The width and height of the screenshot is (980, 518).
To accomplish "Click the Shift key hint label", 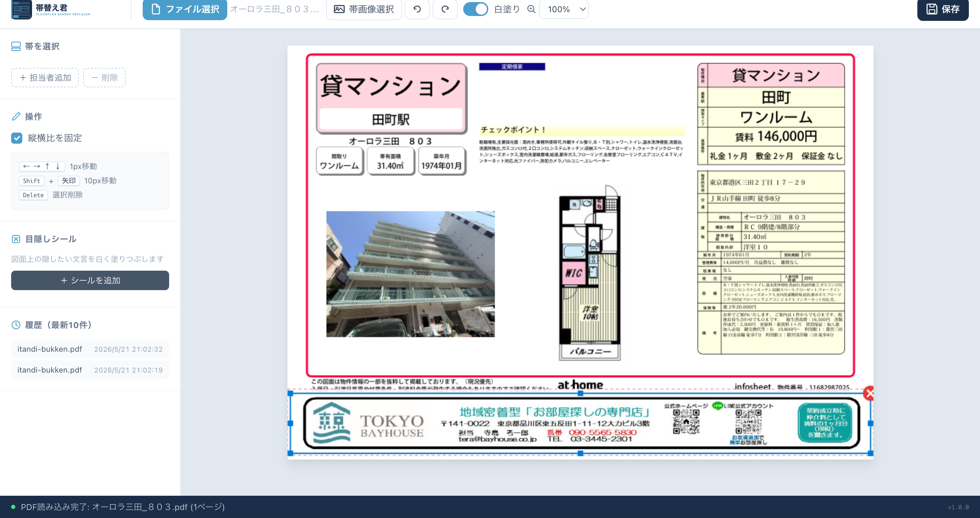I will click(32, 181).
